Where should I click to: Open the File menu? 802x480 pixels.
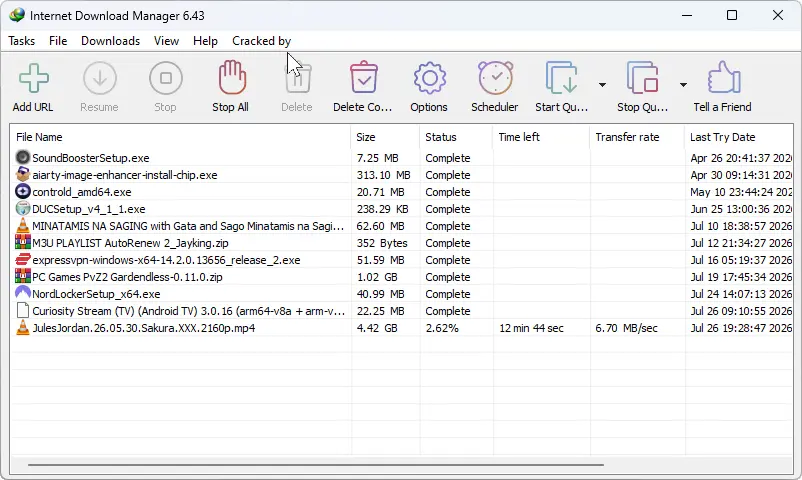click(58, 41)
